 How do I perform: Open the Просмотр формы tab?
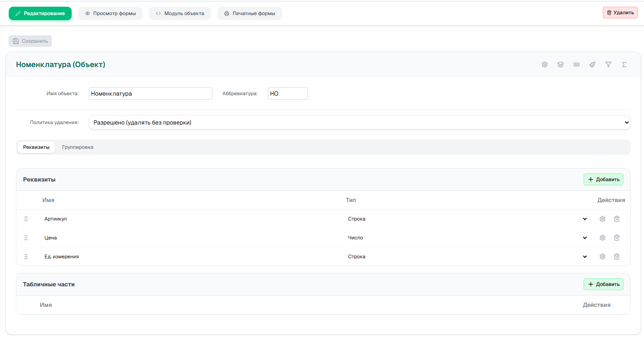(111, 13)
